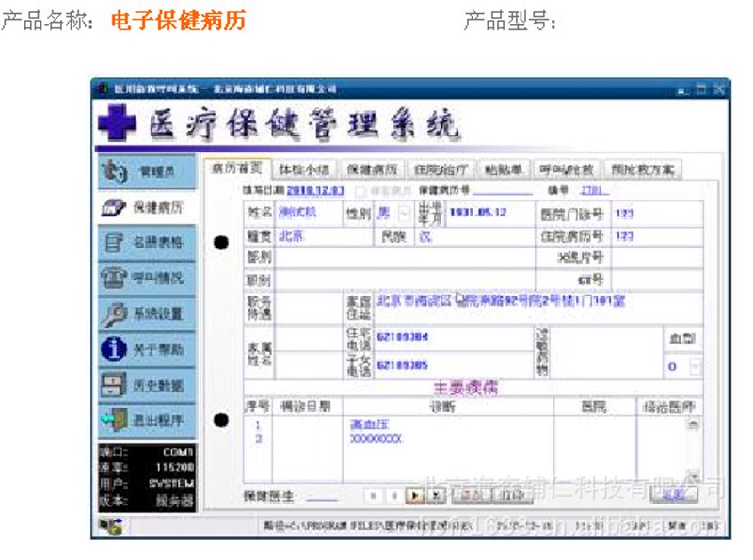Switch to the 病历首页 tab

[x=237, y=168]
